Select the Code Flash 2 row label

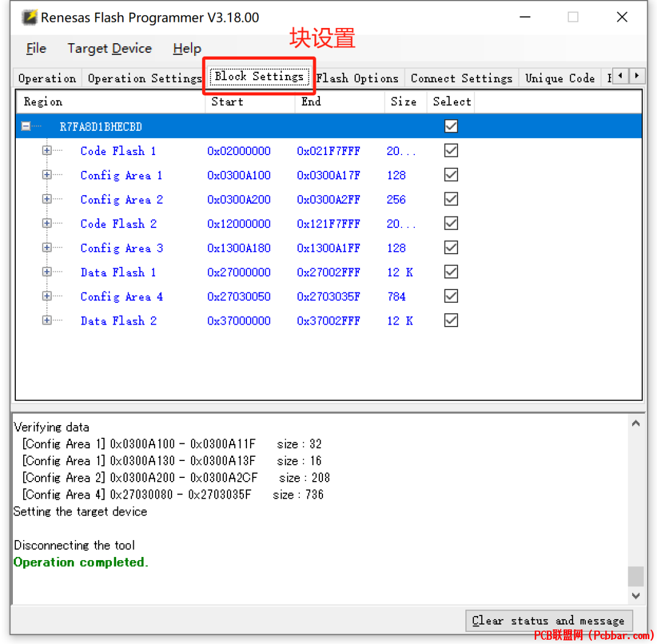(x=118, y=224)
